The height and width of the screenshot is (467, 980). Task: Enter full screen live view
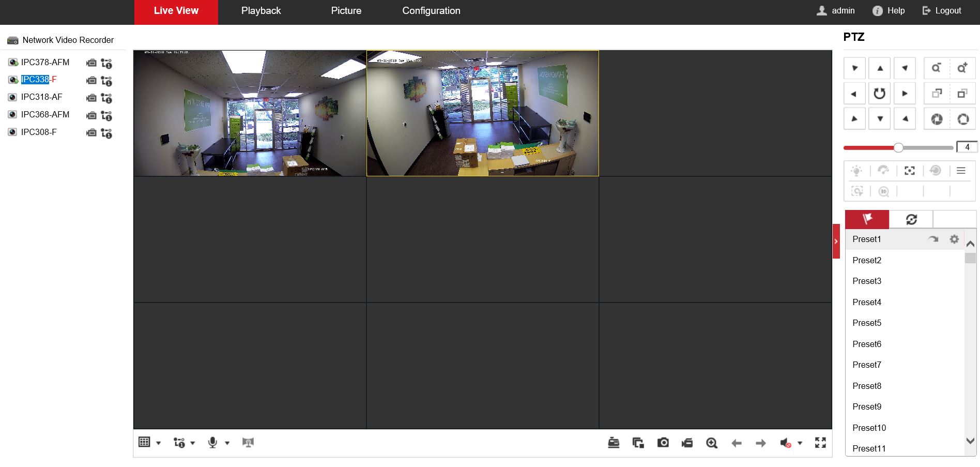point(820,443)
